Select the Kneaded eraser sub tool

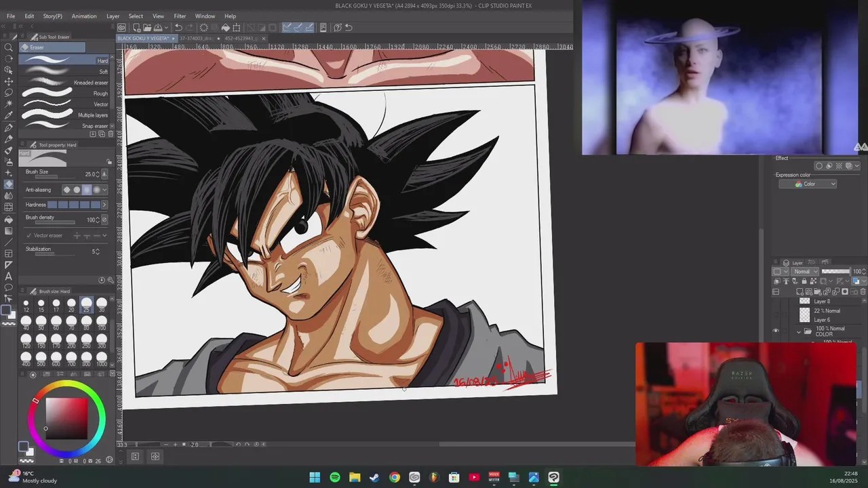(64, 82)
